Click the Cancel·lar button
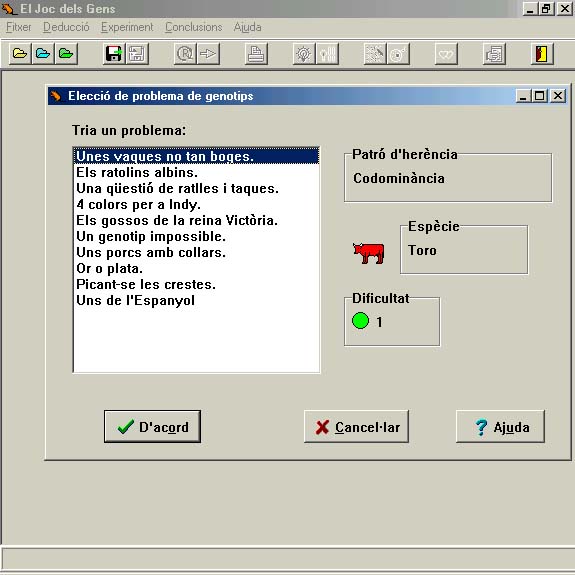 point(356,426)
